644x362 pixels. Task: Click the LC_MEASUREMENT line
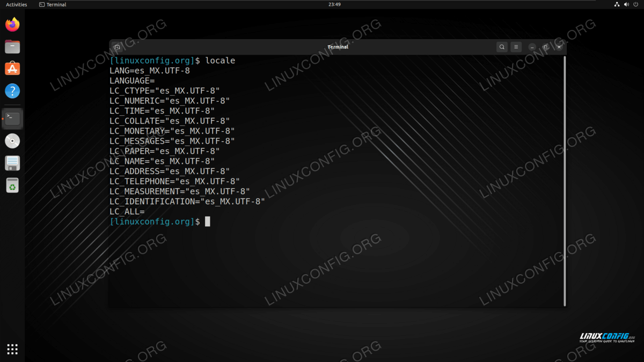coord(180,191)
